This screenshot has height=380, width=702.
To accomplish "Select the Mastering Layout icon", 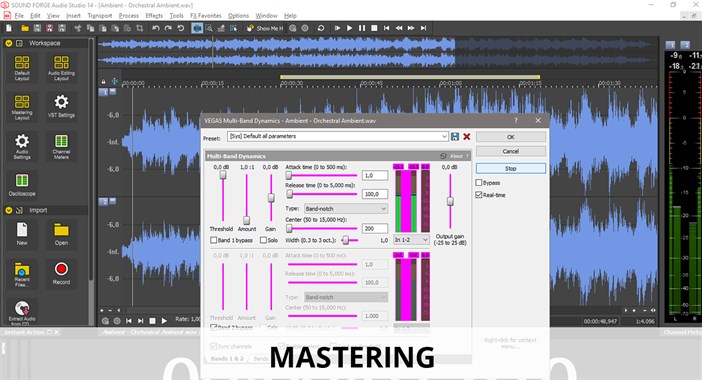I will pyautogui.click(x=22, y=107).
